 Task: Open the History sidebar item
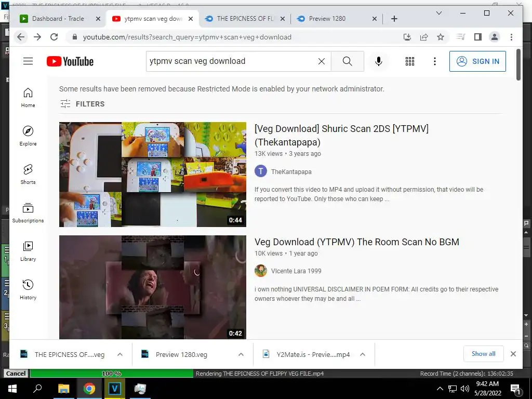pos(28,289)
